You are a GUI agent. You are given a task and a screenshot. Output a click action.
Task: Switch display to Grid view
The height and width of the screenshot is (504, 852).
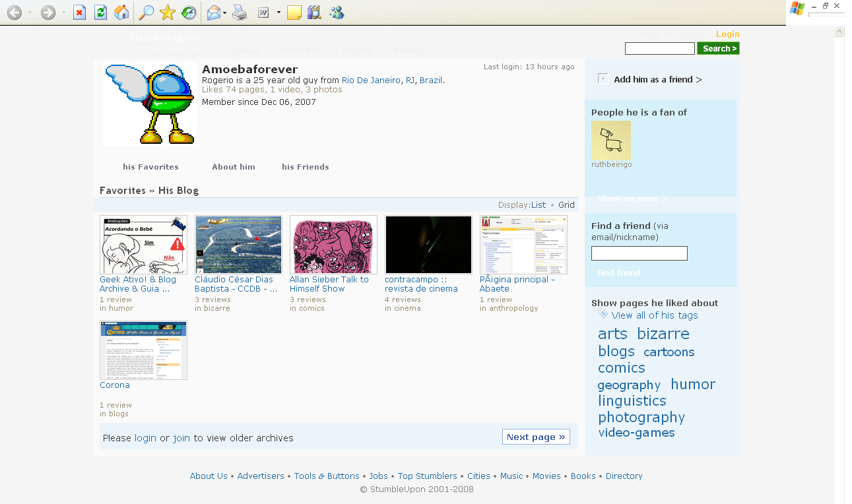(x=566, y=205)
